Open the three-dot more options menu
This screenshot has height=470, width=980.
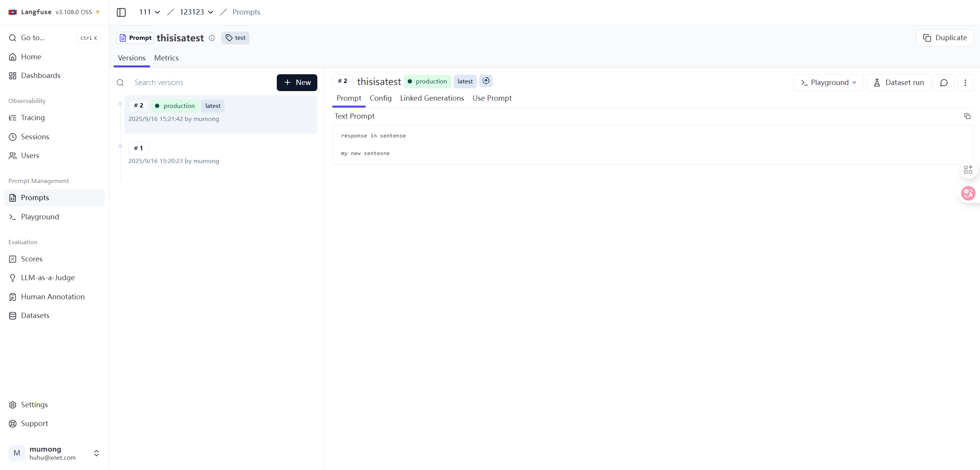pyautogui.click(x=965, y=83)
